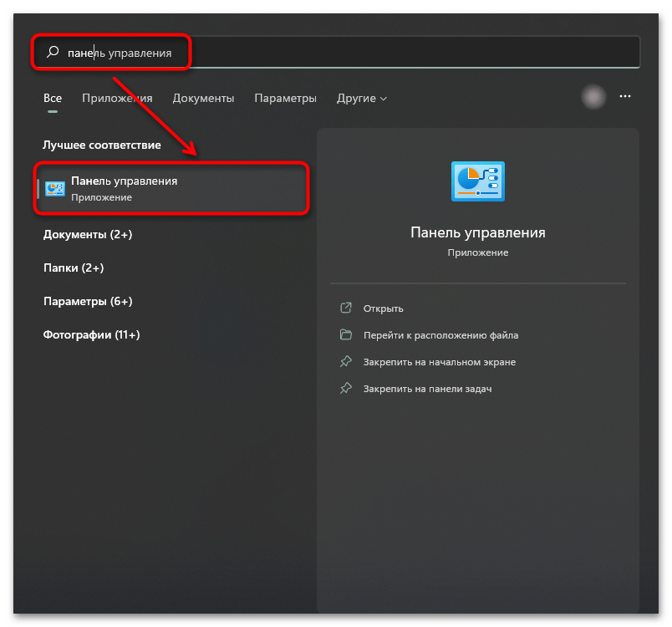Open the three-dots more options menu
Screen dimensions: 672x627
(x=625, y=97)
